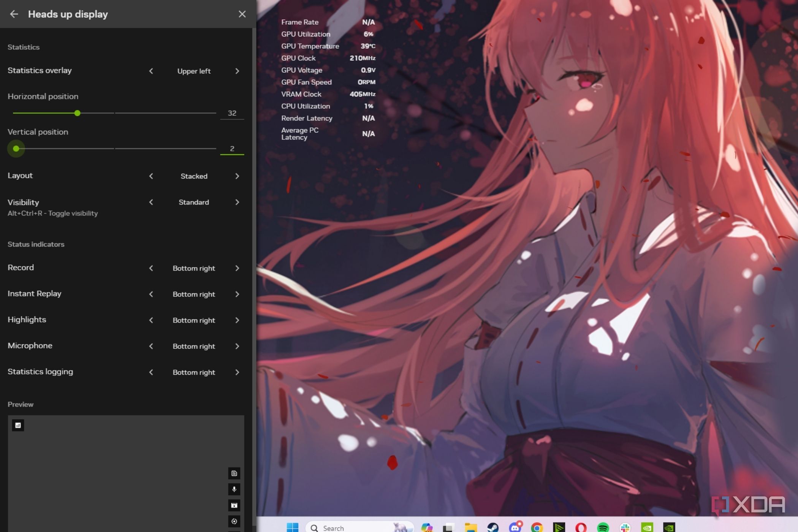Open the black and green arrow taskbar app
Image resolution: width=798 pixels, height=532 pixels.
[559, 527]
